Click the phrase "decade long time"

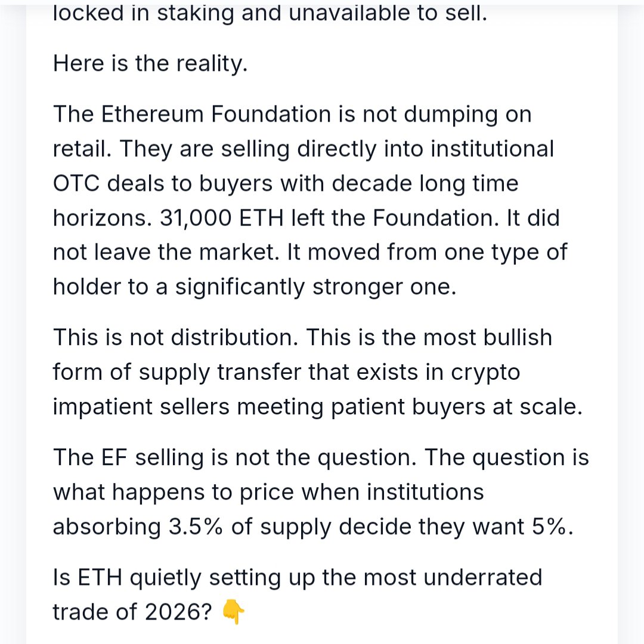pyautogui.click(x=425, y=183)
